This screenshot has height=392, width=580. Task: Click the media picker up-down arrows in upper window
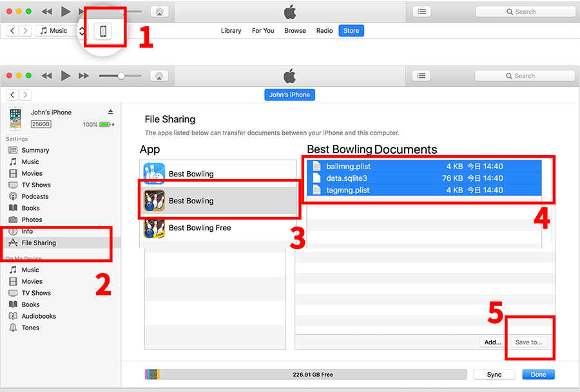click(81, 31)
